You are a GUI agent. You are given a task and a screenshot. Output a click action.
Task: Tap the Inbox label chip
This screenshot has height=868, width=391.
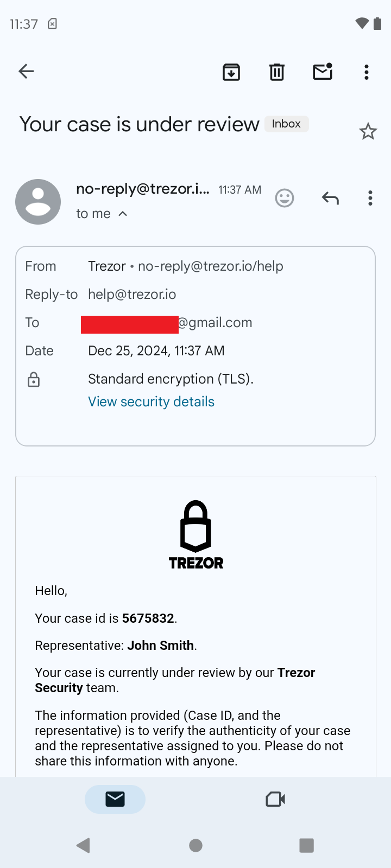point(286,124)
